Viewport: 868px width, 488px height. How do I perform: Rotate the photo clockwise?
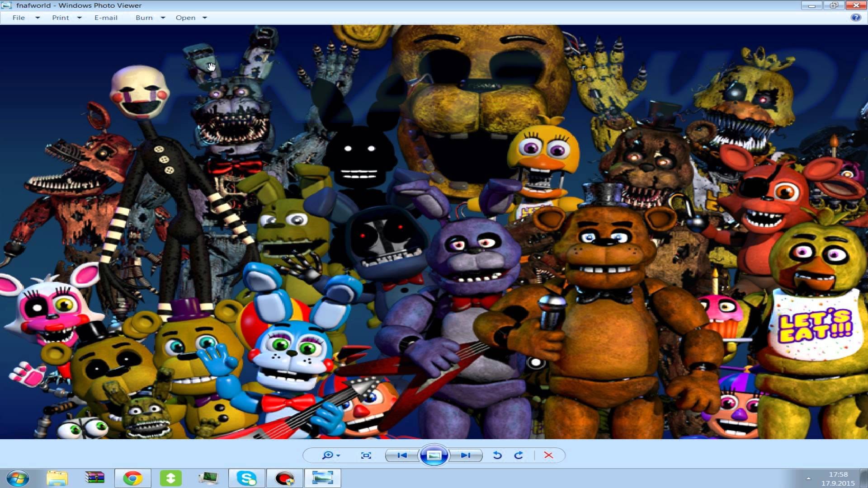519,455
